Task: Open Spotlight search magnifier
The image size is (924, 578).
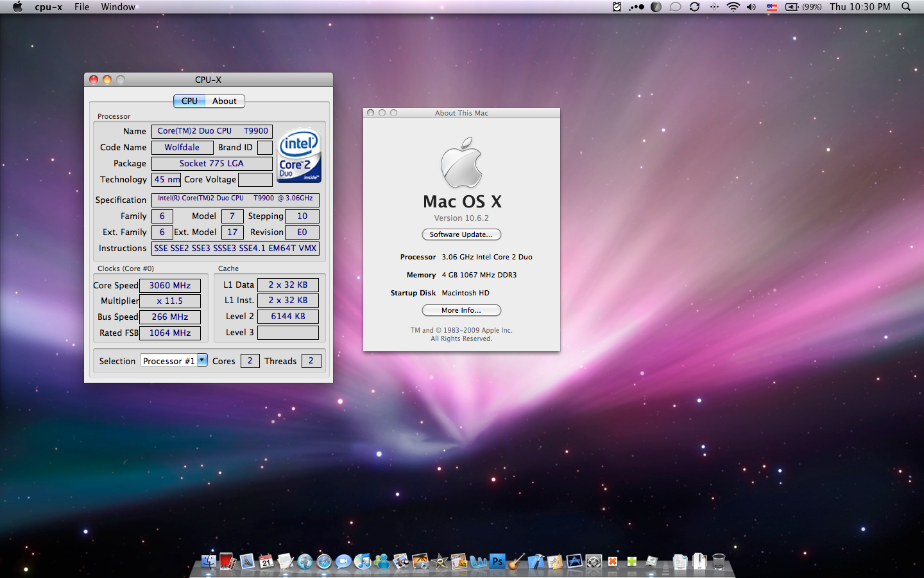Action: pos(906,7)
